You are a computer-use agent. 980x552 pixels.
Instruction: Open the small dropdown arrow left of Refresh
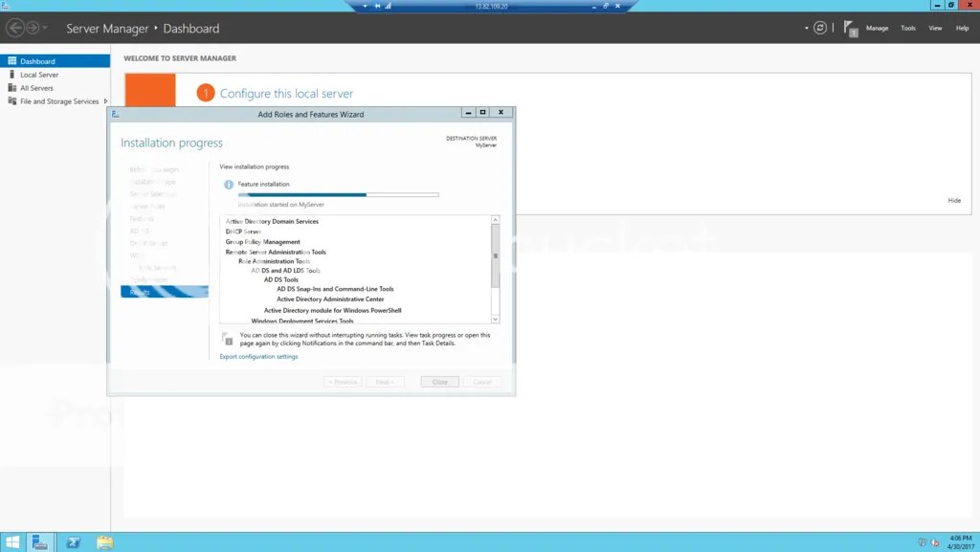[x=806, y=28]
